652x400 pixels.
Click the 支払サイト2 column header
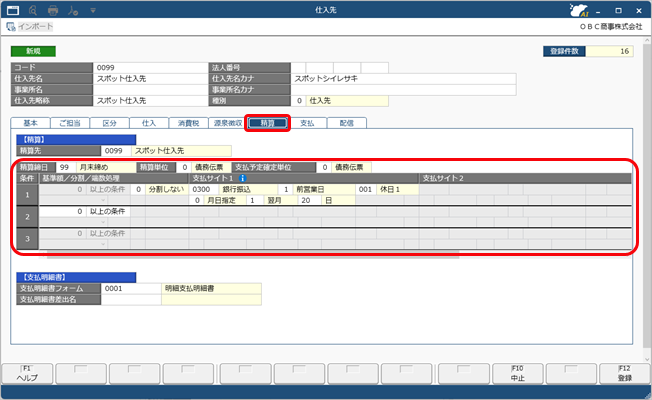tap(525, 178)
